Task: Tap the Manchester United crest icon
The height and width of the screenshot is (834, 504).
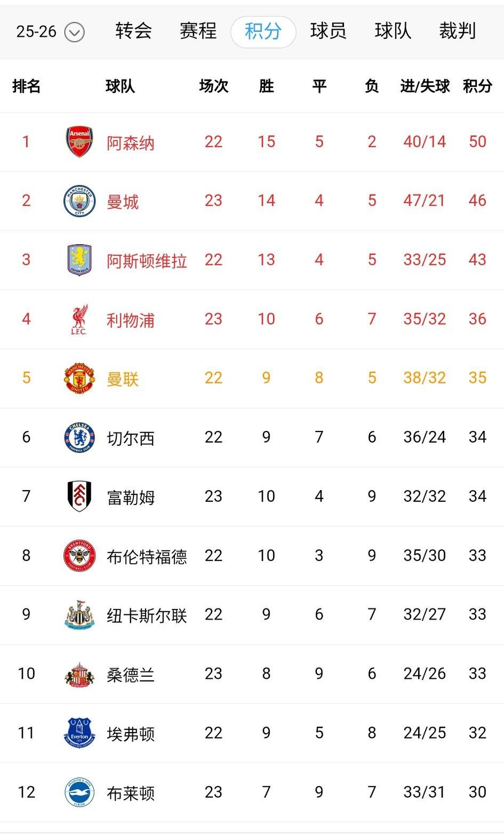Action: (x=79, y=379)
